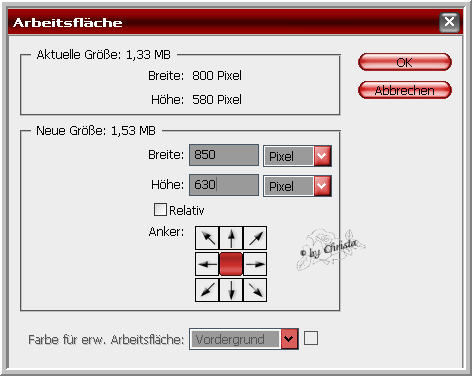The image size is (472, 376).
Task: Set anchor to bottom-center down arrow
Action: pyautogui.click(x=231, y=290)
